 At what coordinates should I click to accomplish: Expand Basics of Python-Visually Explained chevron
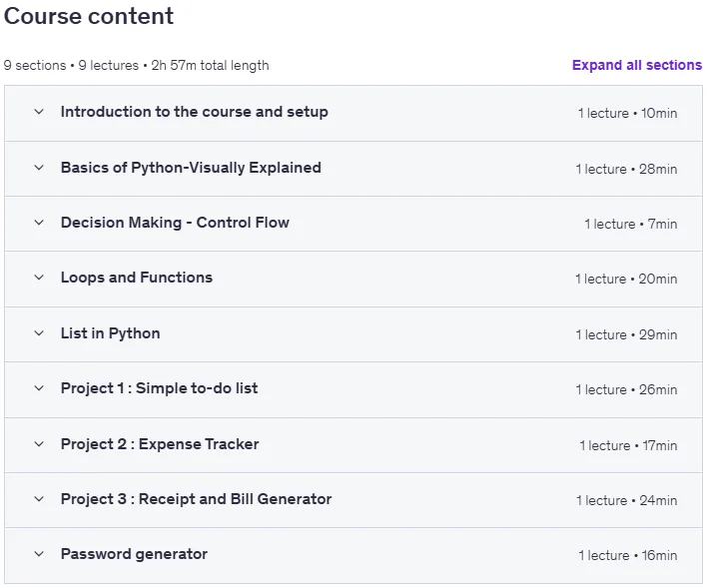coord(39,168)
